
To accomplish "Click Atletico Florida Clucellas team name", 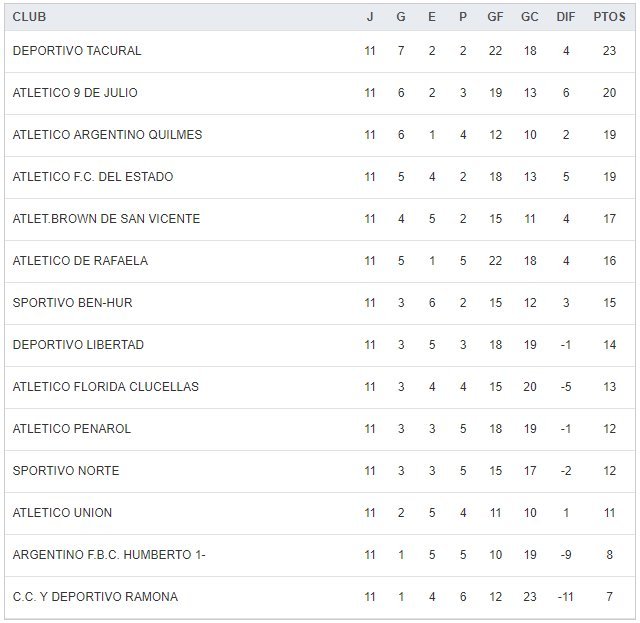I will pos(106,387).
